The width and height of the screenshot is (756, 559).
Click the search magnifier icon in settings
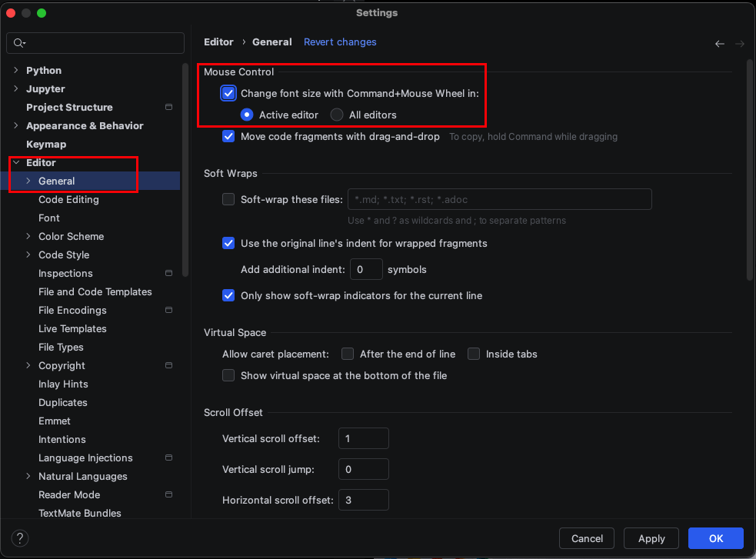click(18, 43)
